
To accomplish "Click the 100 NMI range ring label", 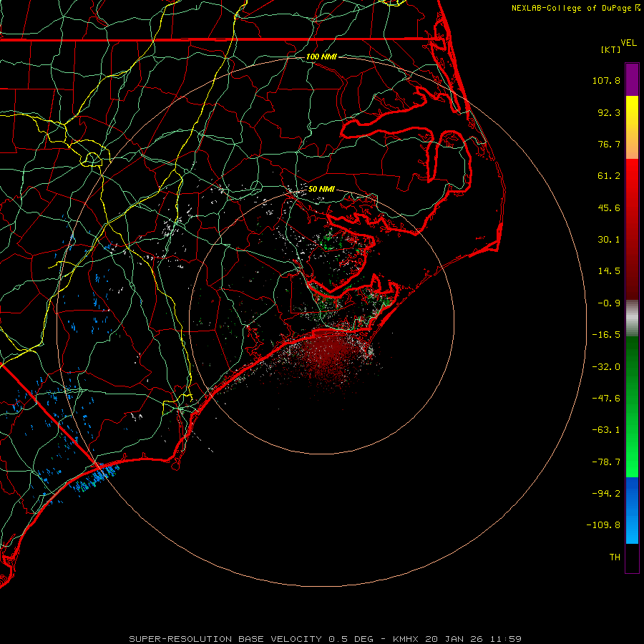I will point(321,57).
